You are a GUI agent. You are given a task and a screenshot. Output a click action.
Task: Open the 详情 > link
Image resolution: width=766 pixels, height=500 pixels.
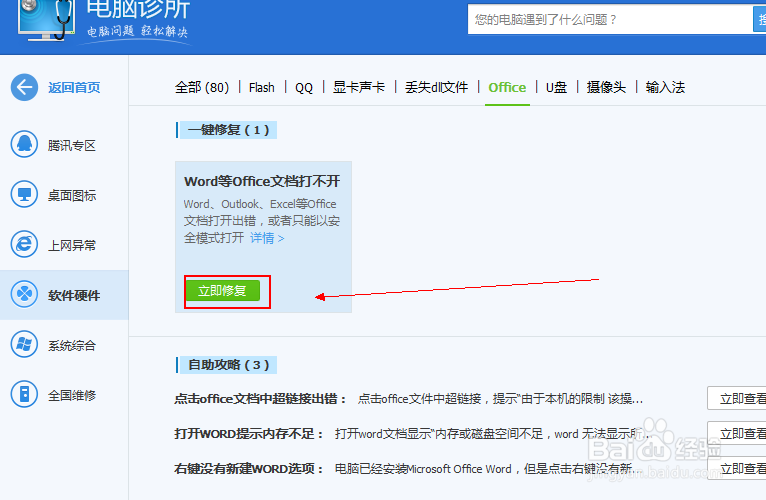267,238
